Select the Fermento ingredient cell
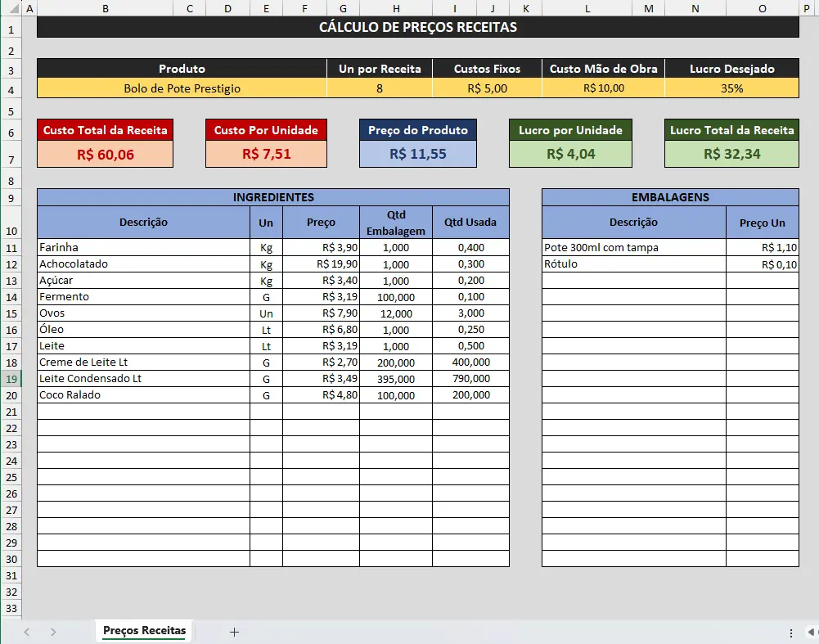The width and height of the screenshot is (819, 644). 144,297
